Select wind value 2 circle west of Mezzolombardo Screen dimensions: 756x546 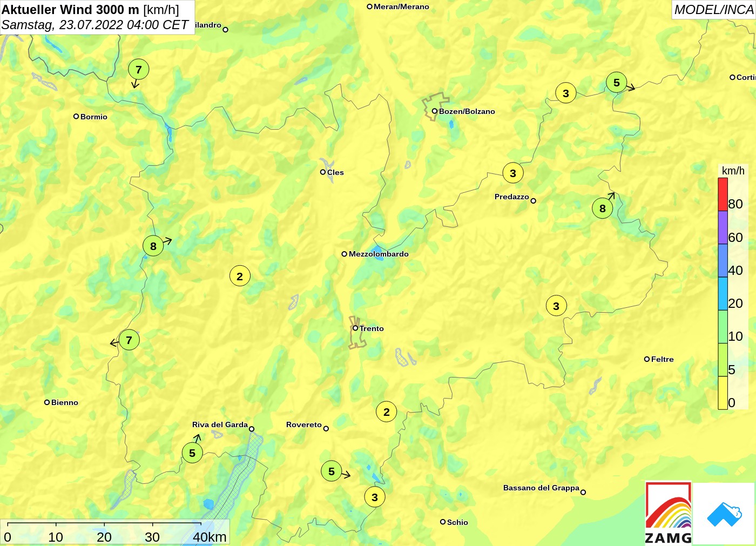pyautogui.click(x=240, y=276)
